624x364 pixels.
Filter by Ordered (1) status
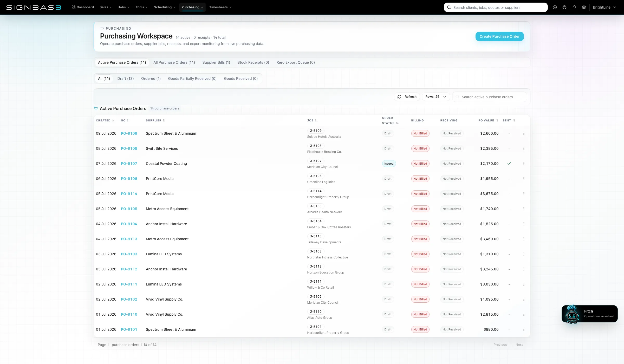coord(151,79)
